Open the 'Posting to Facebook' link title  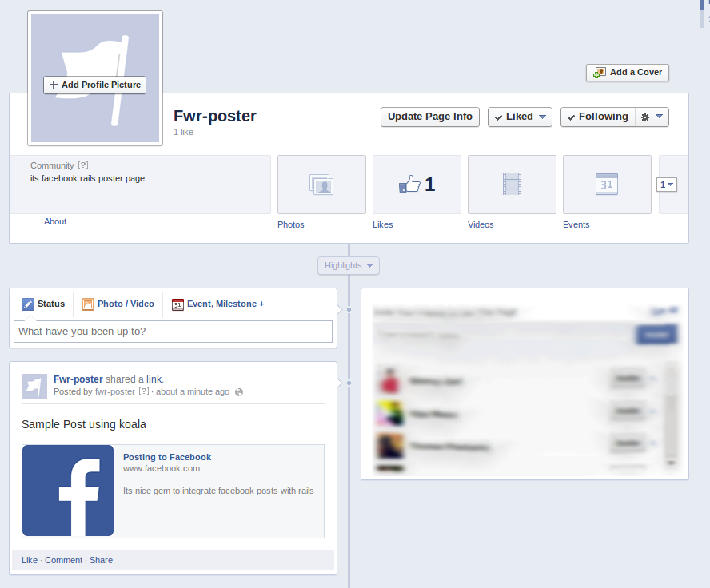click(167, 457)
